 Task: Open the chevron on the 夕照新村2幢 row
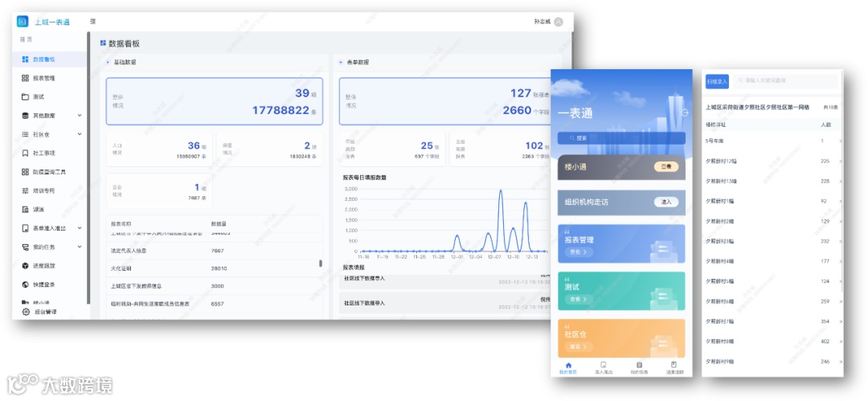pos(841,221)
